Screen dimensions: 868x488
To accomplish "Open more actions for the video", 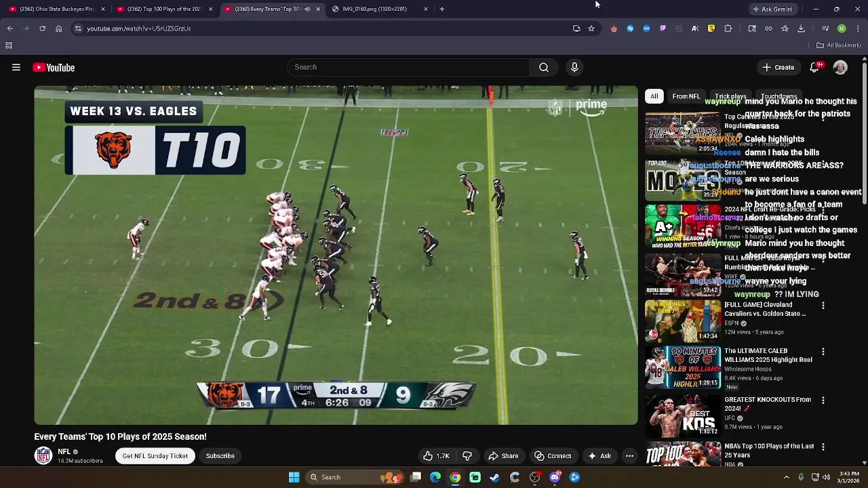I will point(629,456).
